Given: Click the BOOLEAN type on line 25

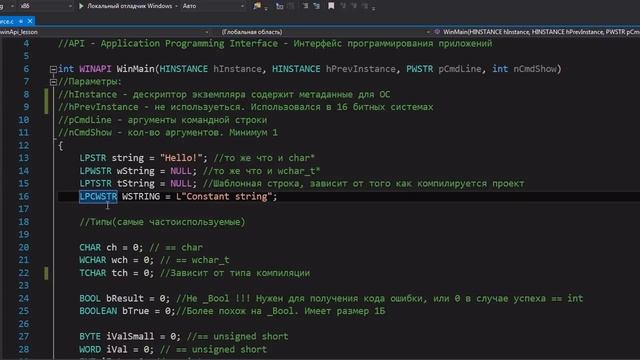Looking at the screenshot, I should coord(98,311).
